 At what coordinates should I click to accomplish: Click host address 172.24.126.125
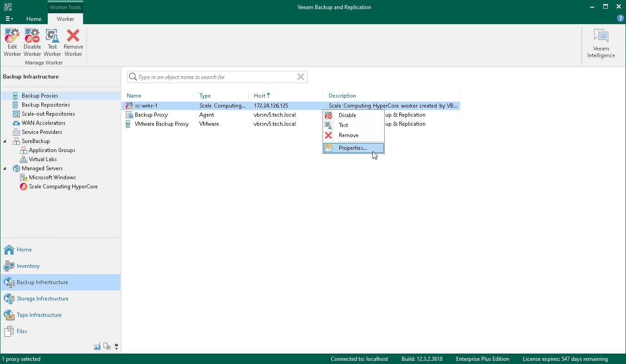coord(271,106)
